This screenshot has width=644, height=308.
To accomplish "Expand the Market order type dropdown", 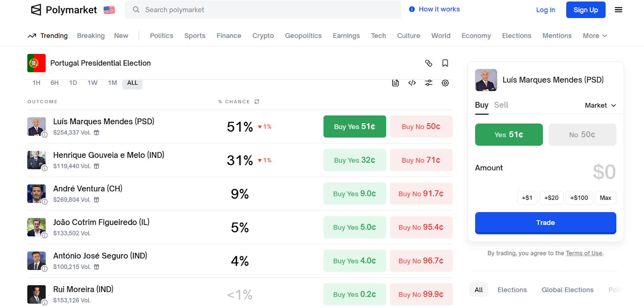I will pyautogui.click(x=600, y=105).
